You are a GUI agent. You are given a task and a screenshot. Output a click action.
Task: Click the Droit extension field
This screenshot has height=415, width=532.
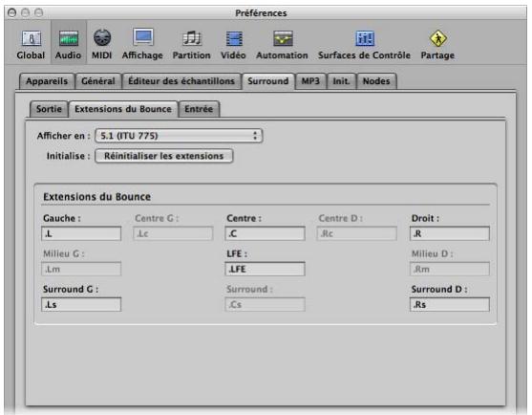450,233
